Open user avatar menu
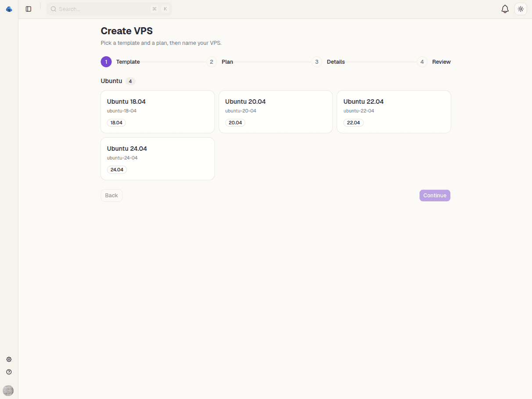Screen dimensions: 532x399 coord(8,391)
